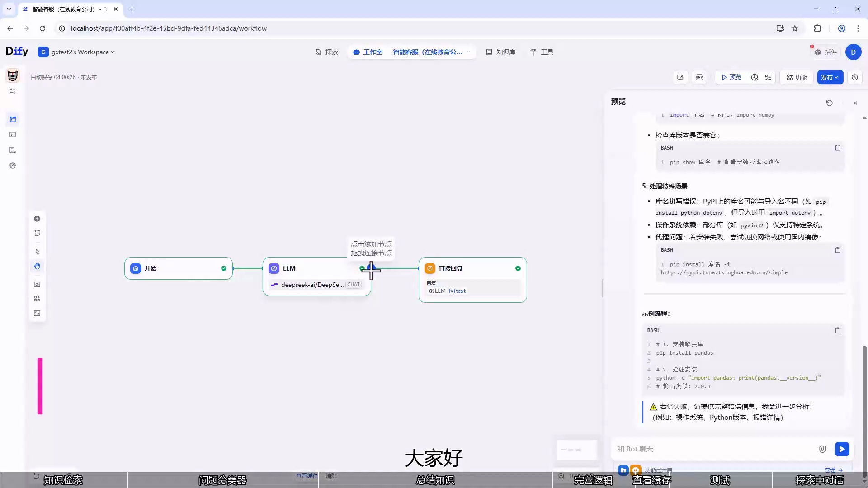
Task: Export canvas image icon in toolbox
Action: [37, 284]
